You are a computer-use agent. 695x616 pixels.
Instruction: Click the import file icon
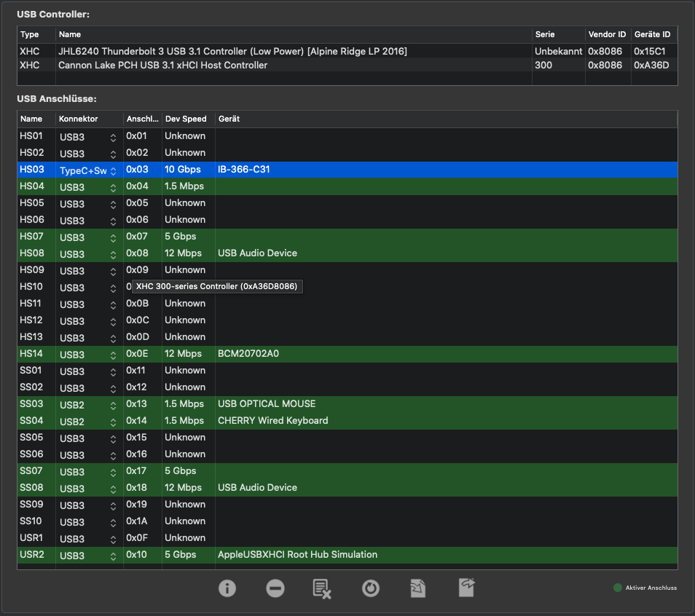[417, 588]
